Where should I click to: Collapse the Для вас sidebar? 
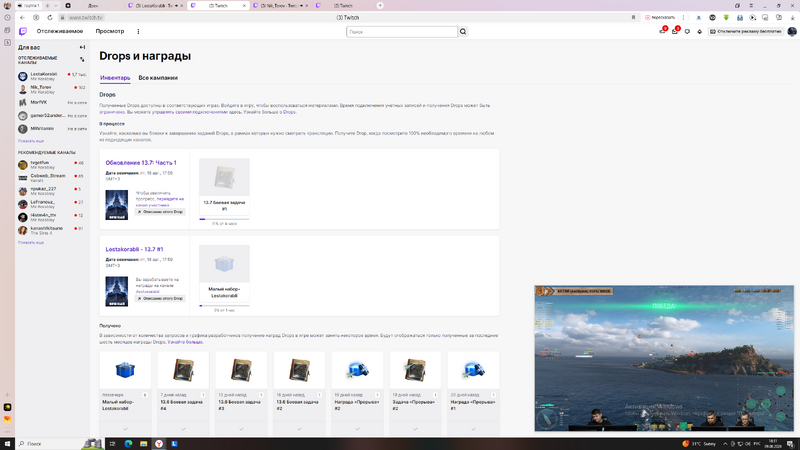click(82, 47)
